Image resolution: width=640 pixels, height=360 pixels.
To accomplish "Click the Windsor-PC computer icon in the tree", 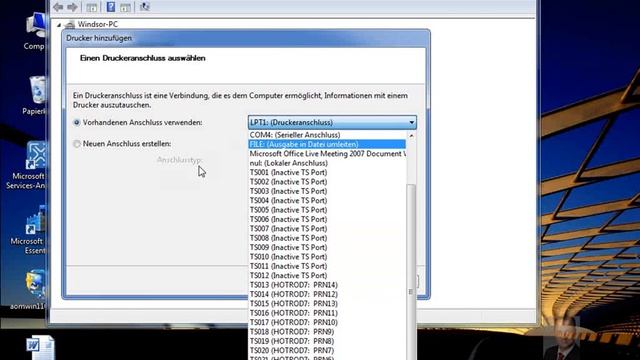I will pyautogui.click(x=70, y=24).
